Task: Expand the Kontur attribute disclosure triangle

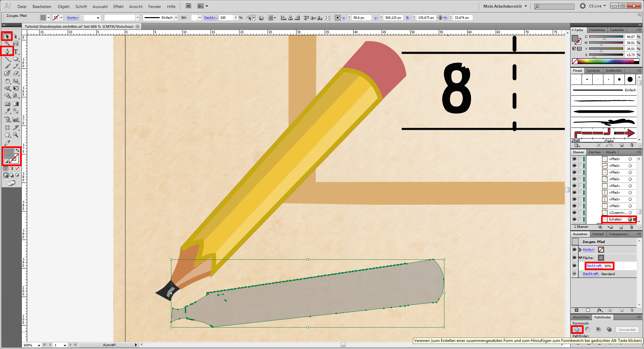Action: tap(580, 250)
